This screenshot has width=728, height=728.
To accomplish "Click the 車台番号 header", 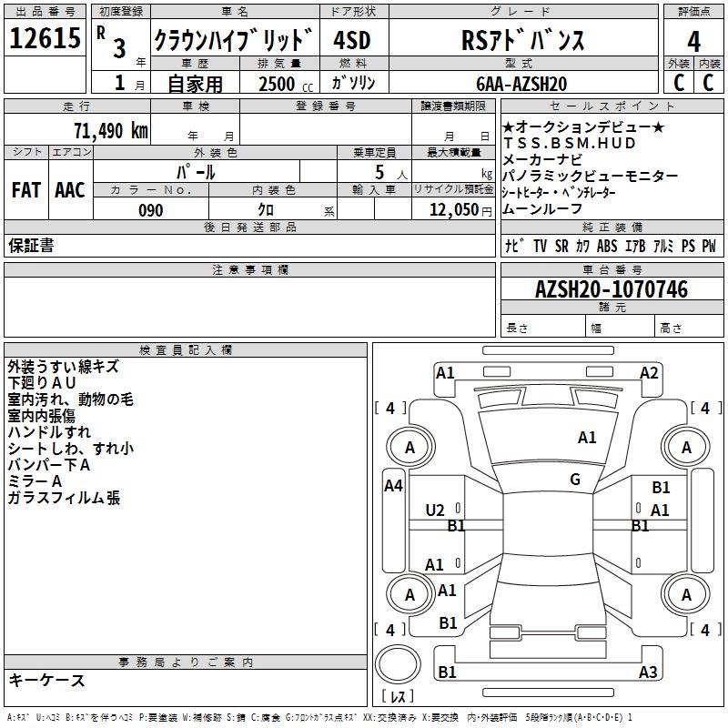I will (612, 269).
